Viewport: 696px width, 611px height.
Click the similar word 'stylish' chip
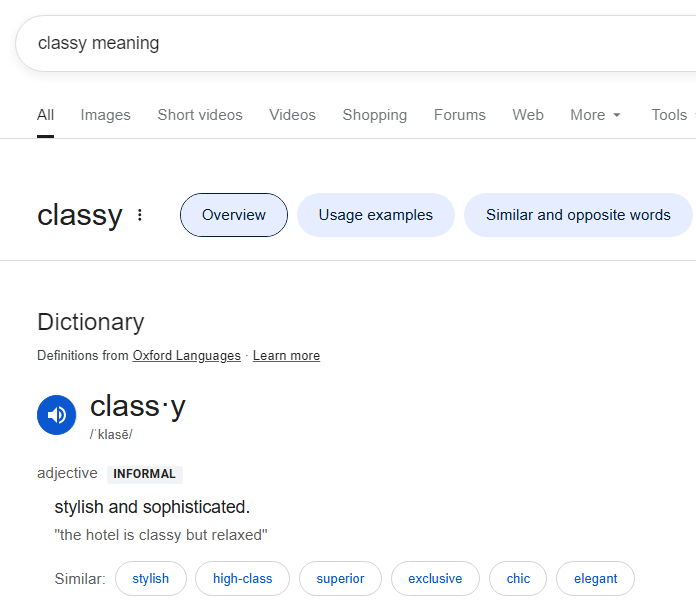tap(151, 579)
